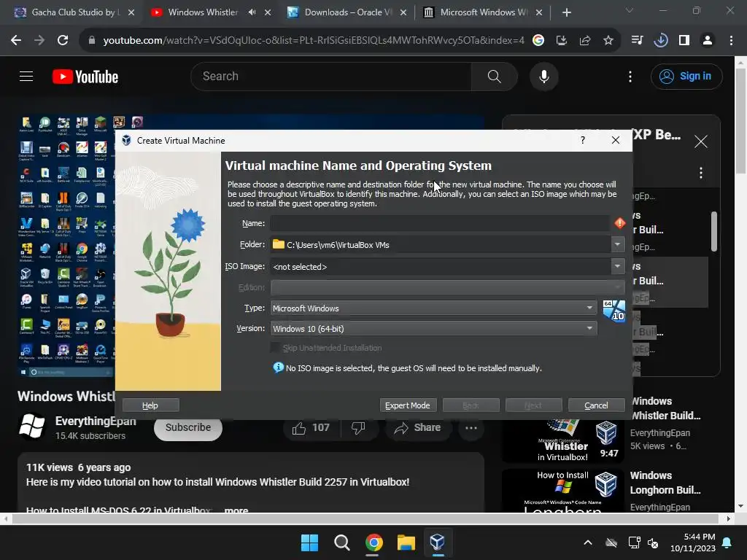Switch to Downloads – Oracle tab
747x560 pixels.
click(347, 12)
